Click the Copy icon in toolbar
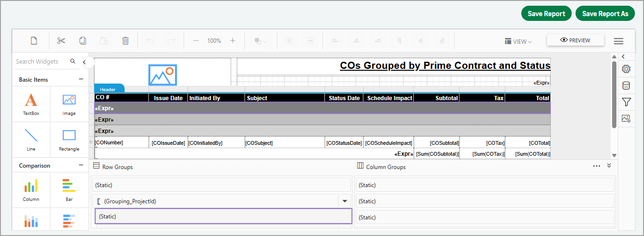644x236 pixels. [x=83, y=41]
